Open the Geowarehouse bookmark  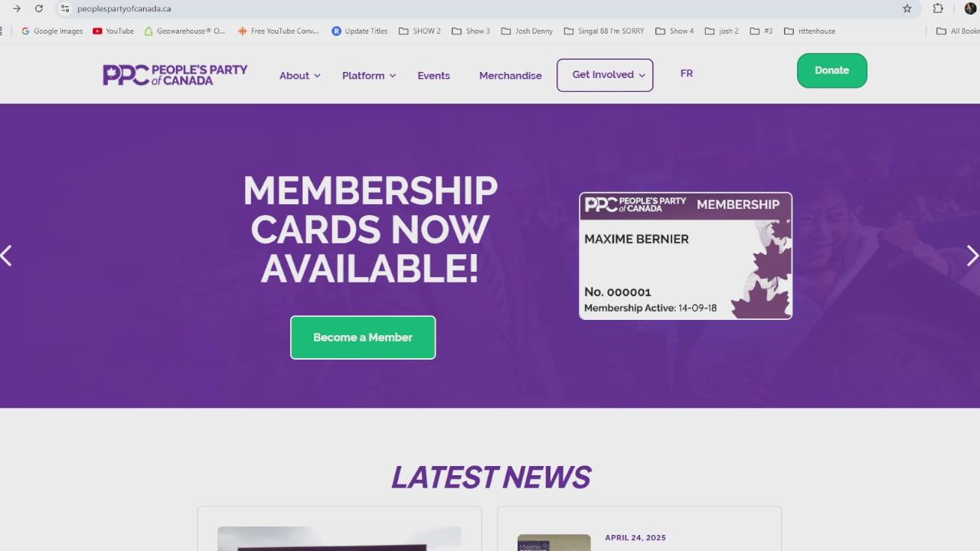[185, 31]
